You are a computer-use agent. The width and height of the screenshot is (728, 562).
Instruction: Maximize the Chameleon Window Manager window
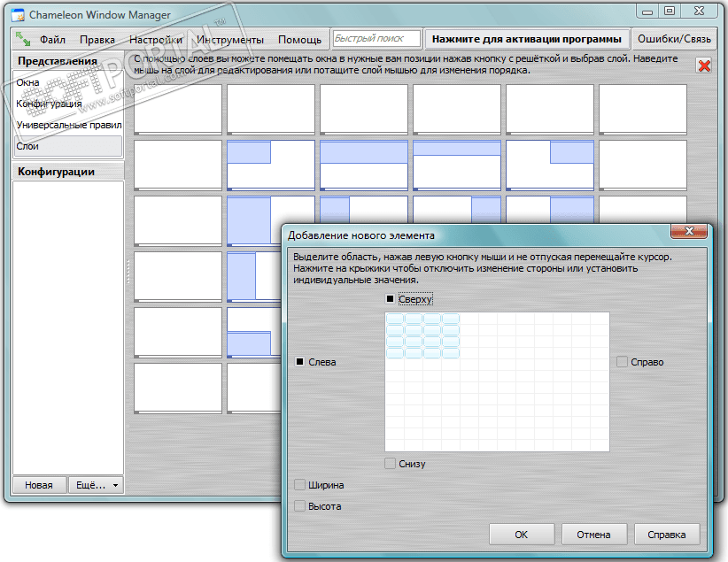click(x=670, y=11)
